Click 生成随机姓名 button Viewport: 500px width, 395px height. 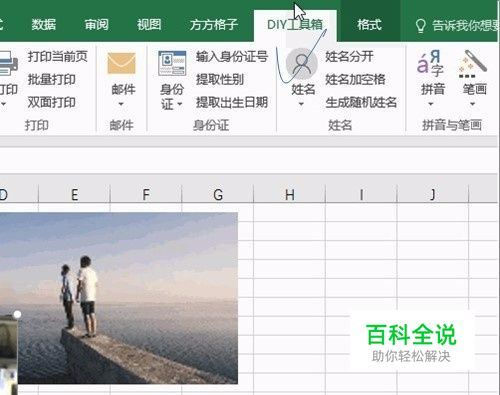361,102
